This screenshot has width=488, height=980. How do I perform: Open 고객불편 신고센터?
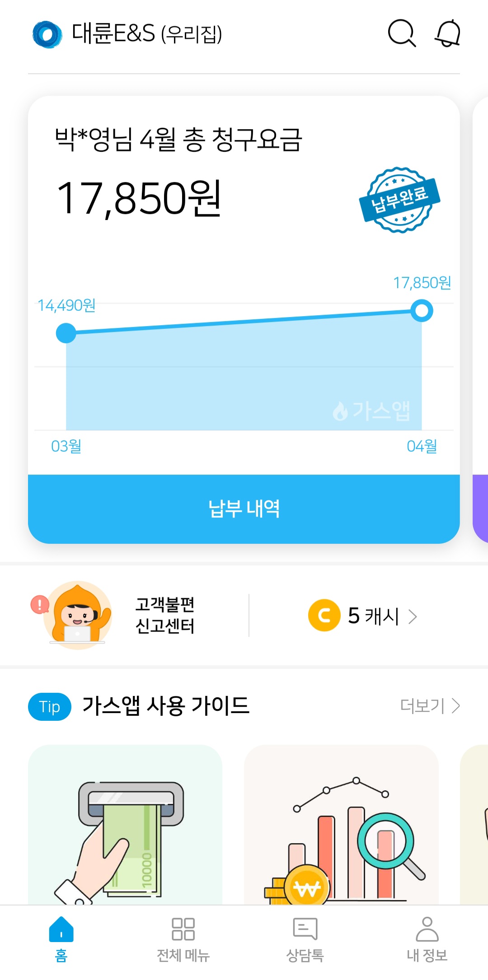(x=165, y=615)
